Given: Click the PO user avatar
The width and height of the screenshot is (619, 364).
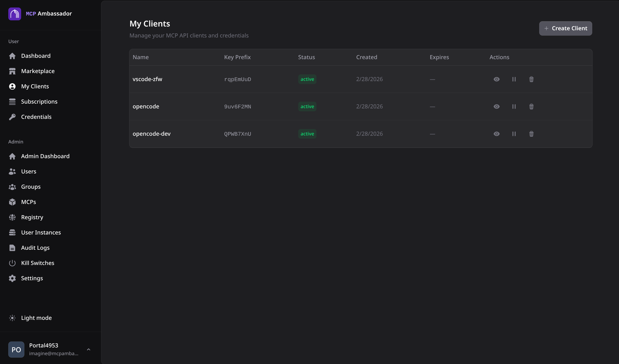Looking at the screenshot, I should [x=16, y=350].
